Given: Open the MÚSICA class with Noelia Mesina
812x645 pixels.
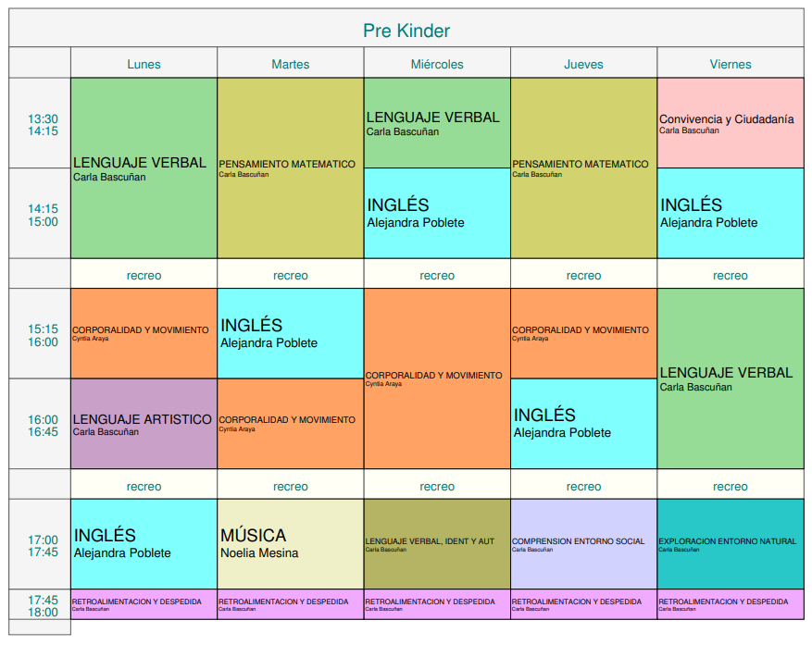Looking at the screenshot, I should click(290, 543).
